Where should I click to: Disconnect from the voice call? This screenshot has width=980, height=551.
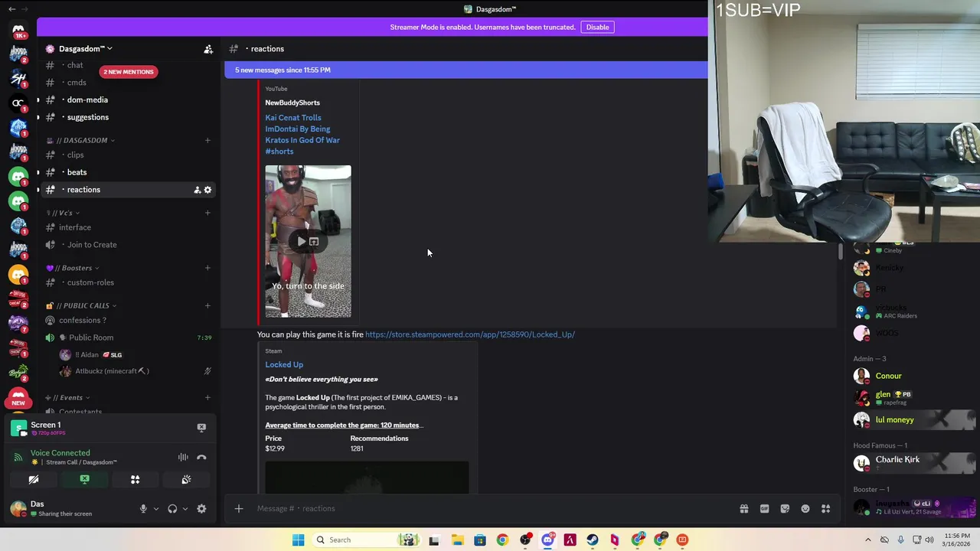point(201,457)
